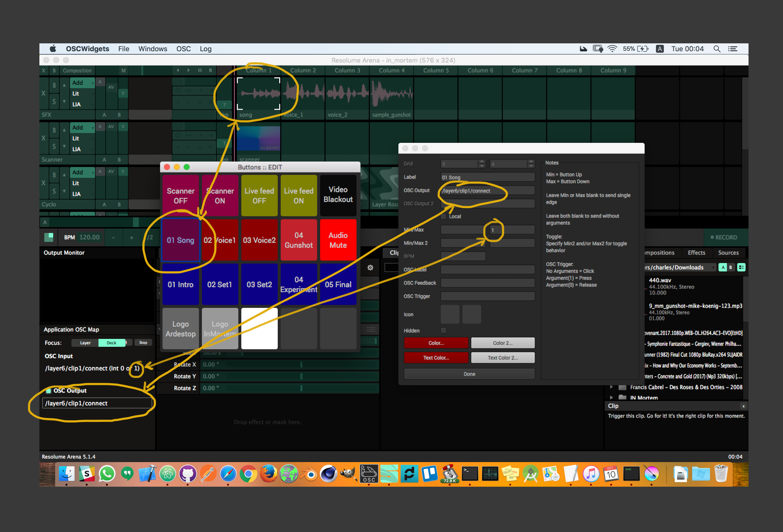Image resolution: width=783 pixels, height=532 pixels.
Task: Halve the BPM with /2 button
Action: (x=150, y=237)
